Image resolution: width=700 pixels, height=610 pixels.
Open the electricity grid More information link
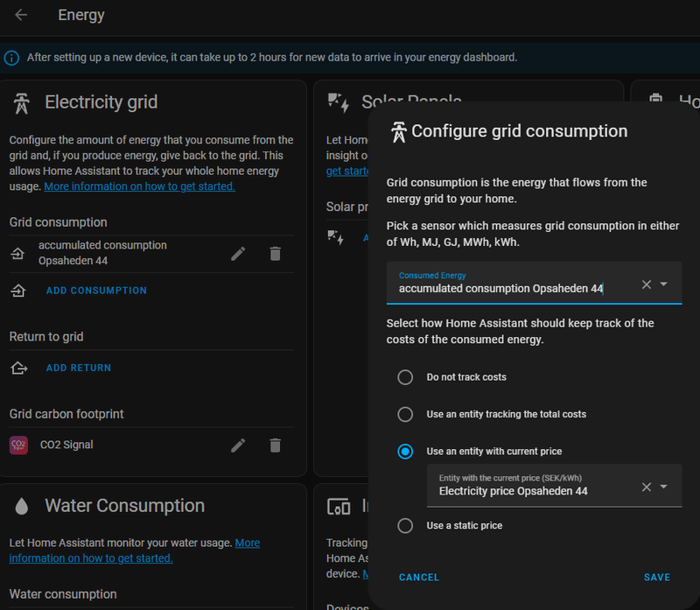click(x=139, y=186)
